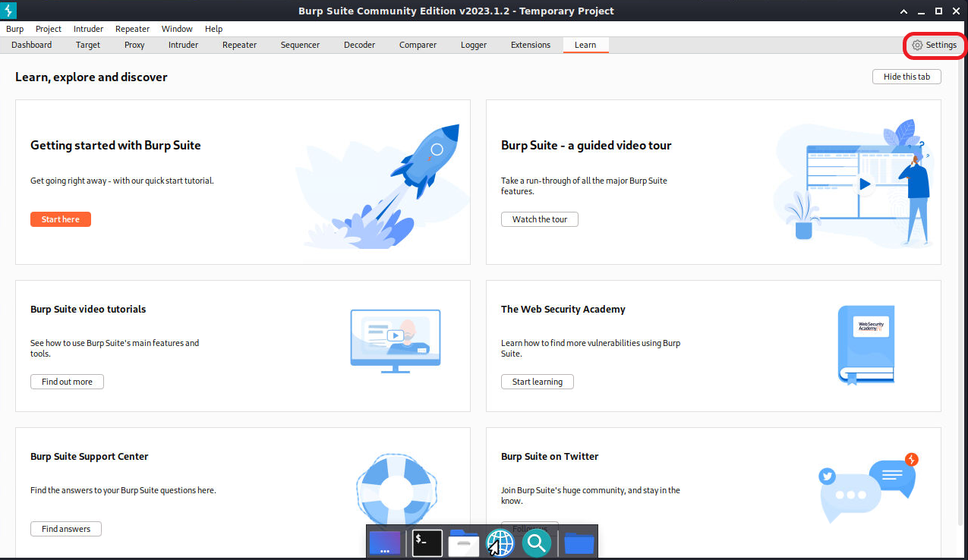Viewport: 968px width, 560px height.
Task: Click the Find answers button
Action: click(x=66, y=529)
